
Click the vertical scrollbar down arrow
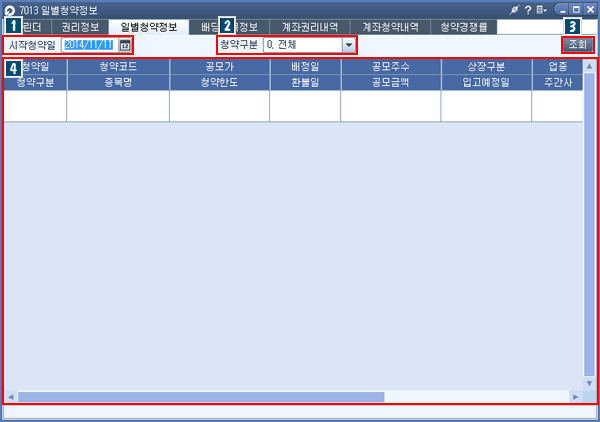coord(589,383)
